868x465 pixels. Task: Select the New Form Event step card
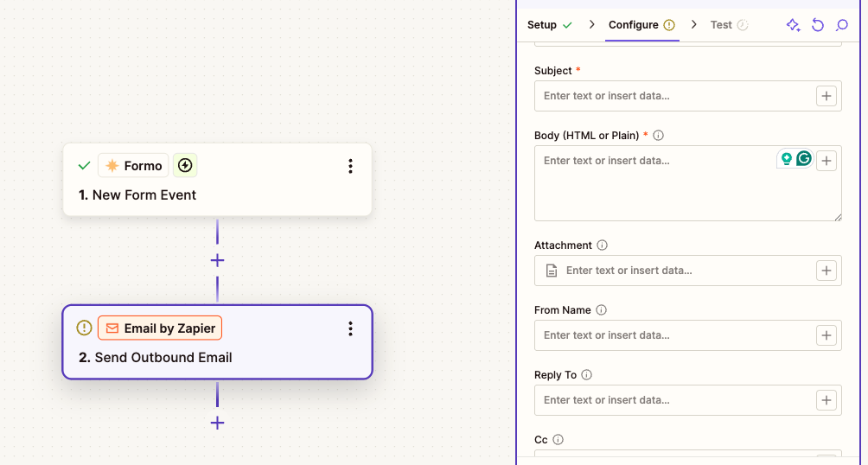217,180
